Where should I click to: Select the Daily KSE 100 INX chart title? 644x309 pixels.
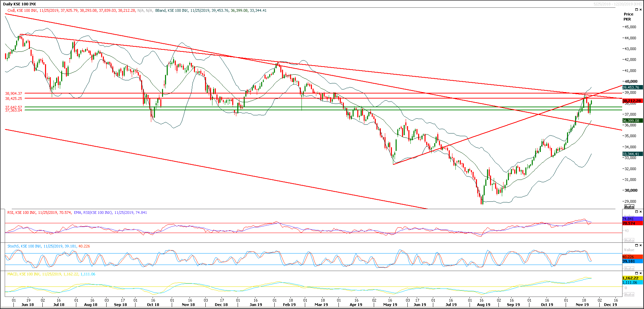[19, 4]
